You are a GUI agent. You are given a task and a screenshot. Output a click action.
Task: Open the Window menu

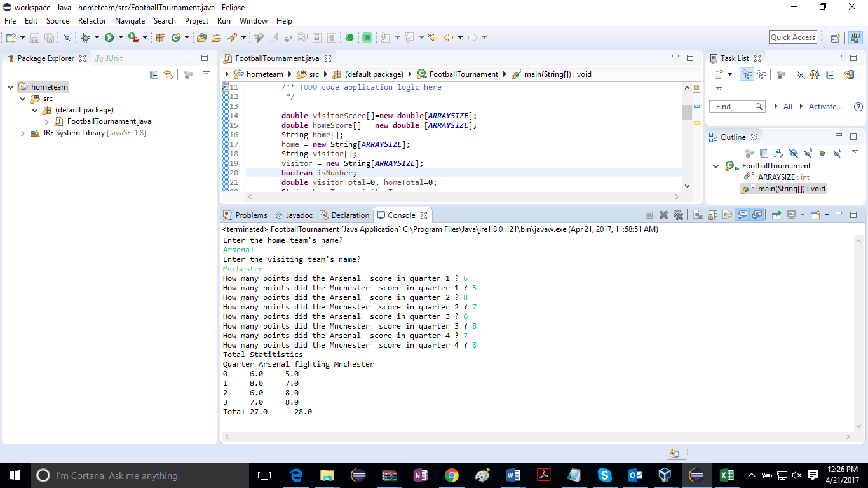tap(254, 21)
